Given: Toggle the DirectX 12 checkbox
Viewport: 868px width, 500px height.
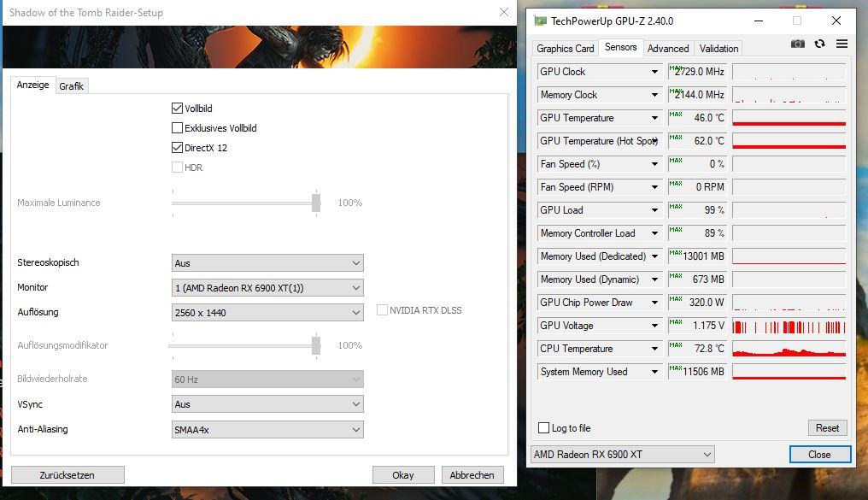Looking at the screenshot, I should pyautogui.click(x=177, y=147).
